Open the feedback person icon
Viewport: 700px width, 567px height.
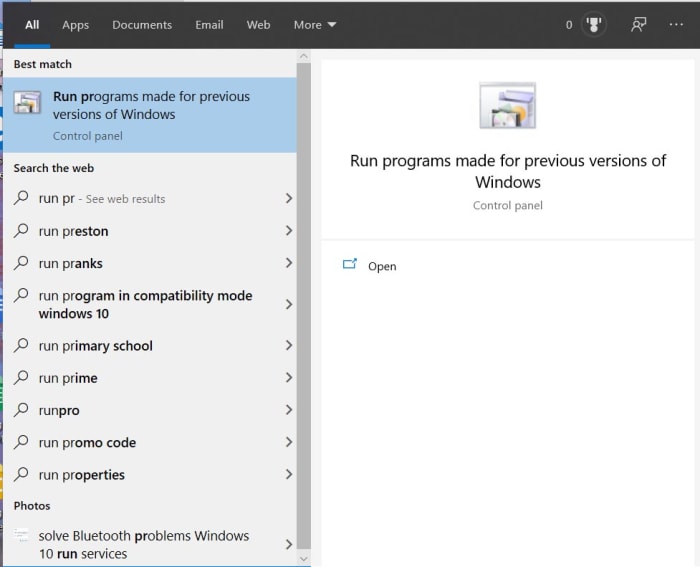coord(638,25)
